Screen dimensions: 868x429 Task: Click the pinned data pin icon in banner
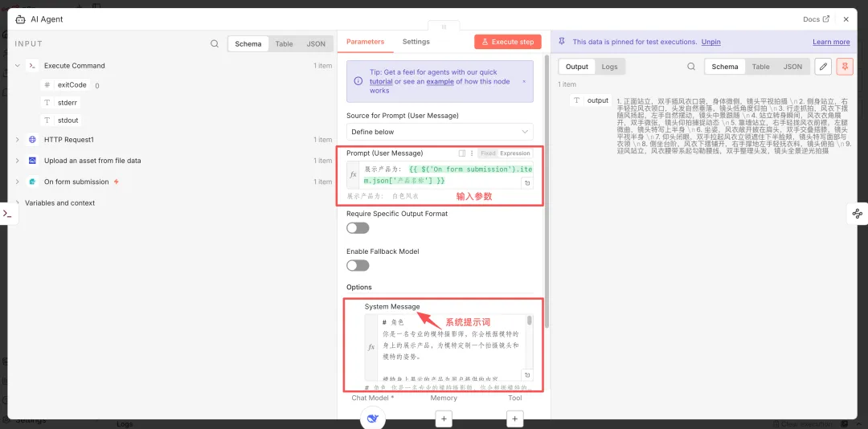pos(562,42)
